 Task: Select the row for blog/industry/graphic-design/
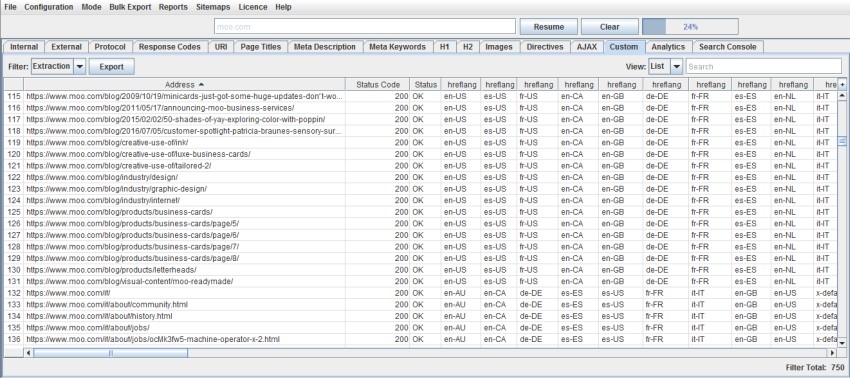[x=421, y=189]
